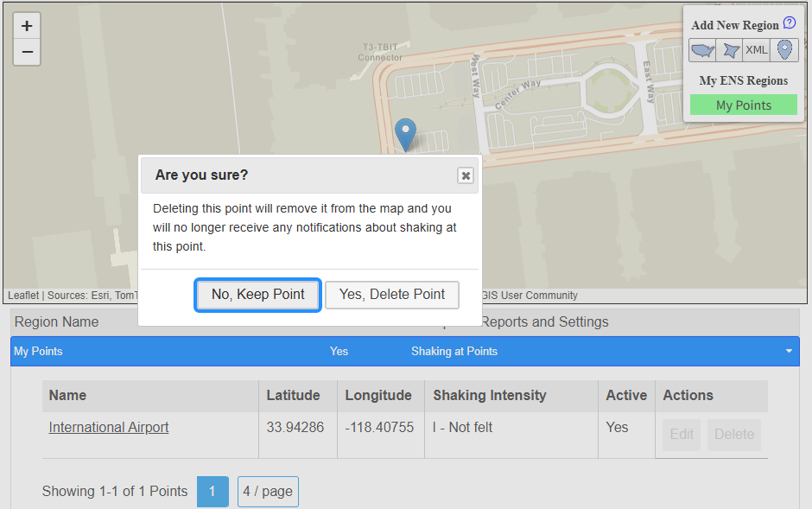Click the I - Not felt intensity value
The width and height of the screenshot is (812, 509).
(x=462, y=427)
